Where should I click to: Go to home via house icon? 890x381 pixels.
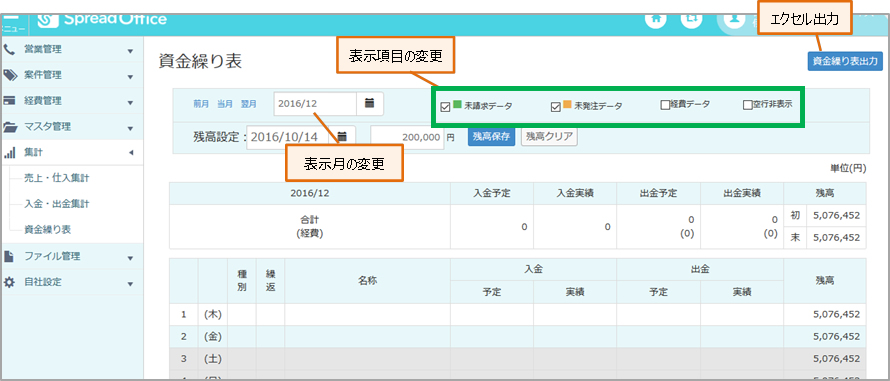656,20
